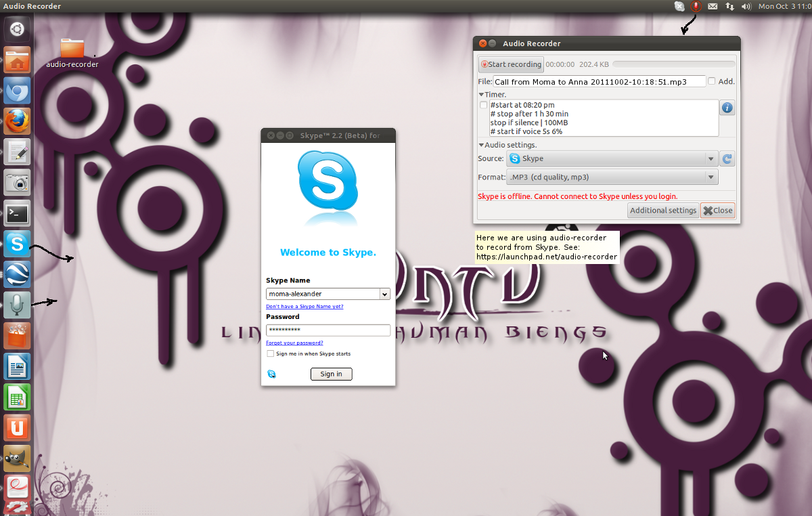This screenshot has width=812, height=516.
Task: Open the Source dropdown showing Skype
Action: pyautogui.click(x=612, y=159)
